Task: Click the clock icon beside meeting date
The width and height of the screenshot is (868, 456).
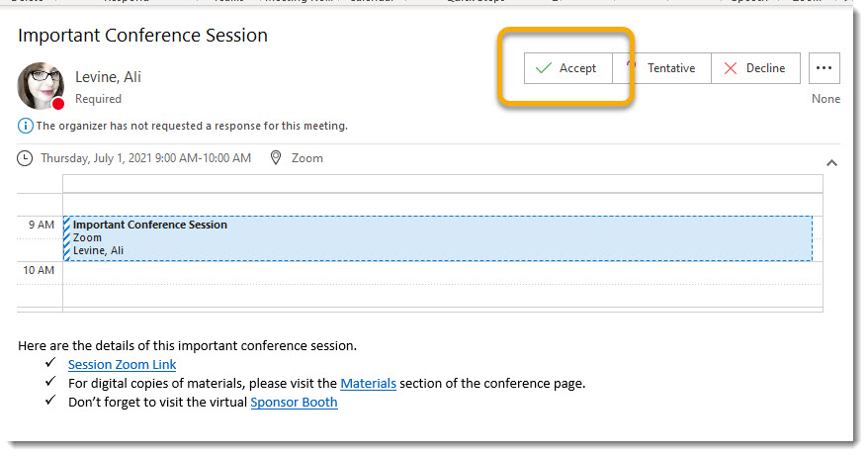Action: coord(25,158)
